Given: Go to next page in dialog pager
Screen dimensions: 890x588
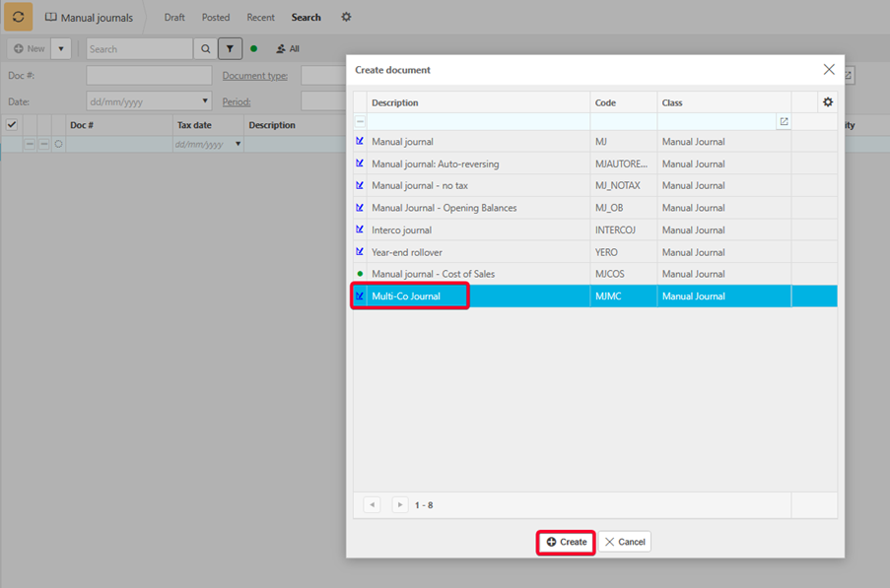Looking at the screenshot, I should 400,504.
